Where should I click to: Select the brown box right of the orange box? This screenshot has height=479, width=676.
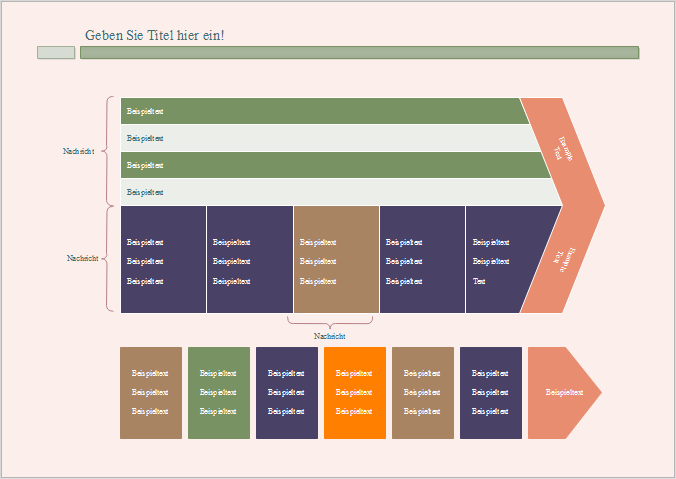[423, 393]
